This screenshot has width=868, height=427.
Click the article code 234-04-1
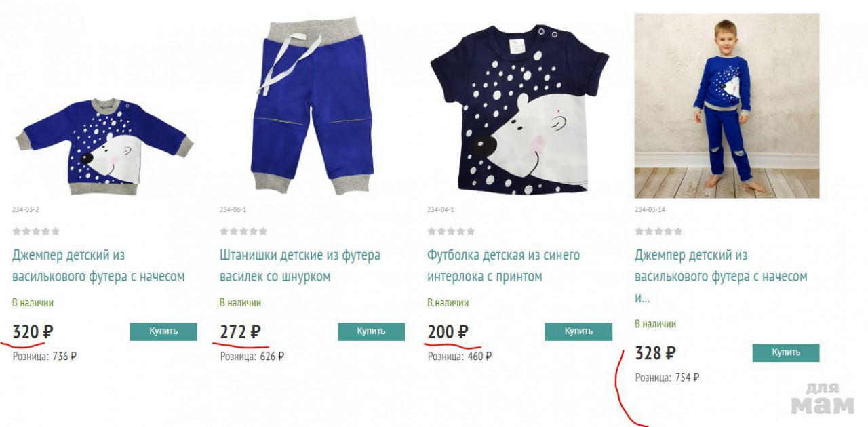pos(441,210)
